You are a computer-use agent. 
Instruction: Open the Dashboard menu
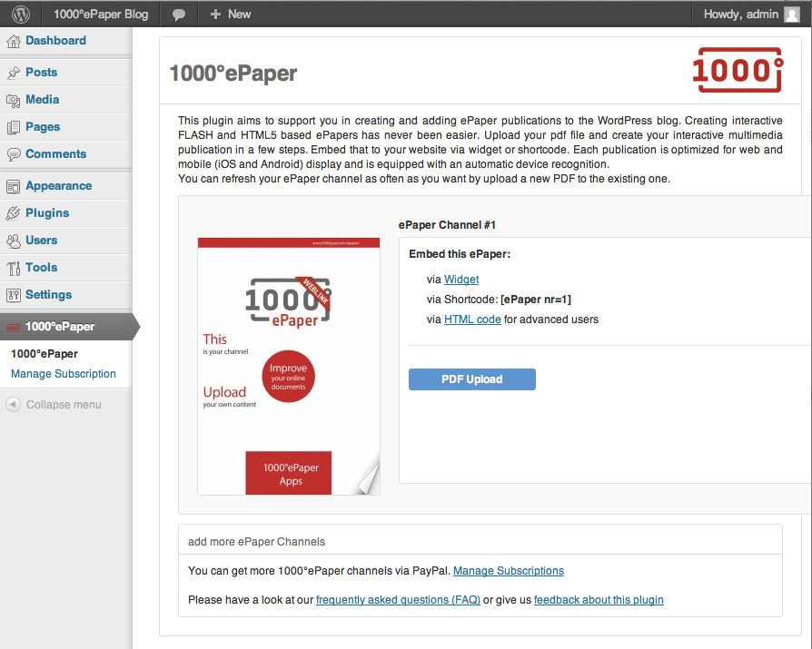(x=56, y=40)
